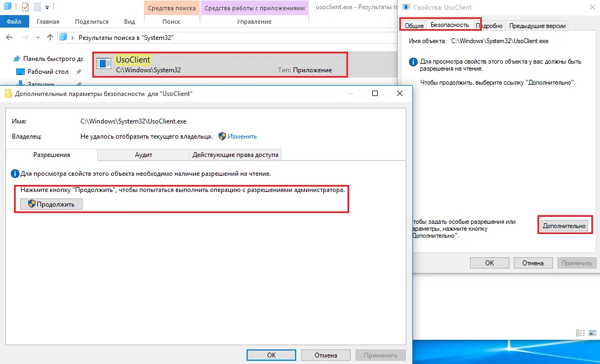Switch to Действующие права доступа tab

pyautogui.click(x=236, y=155)
